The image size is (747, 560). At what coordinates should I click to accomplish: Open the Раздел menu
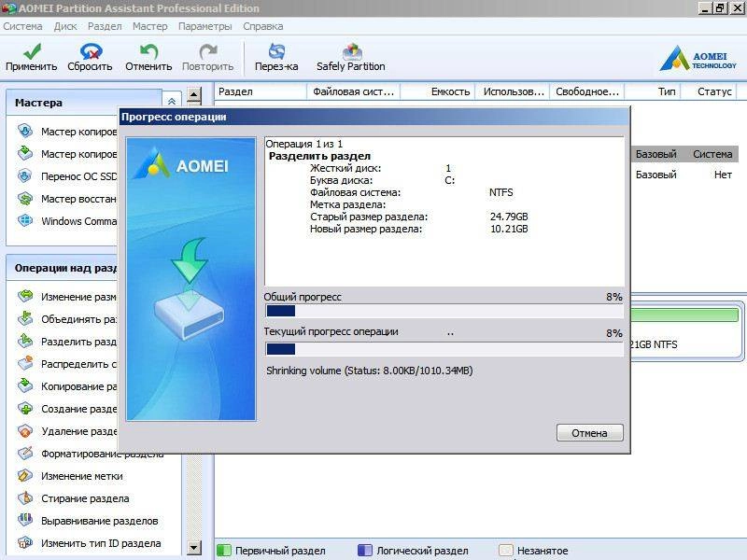tap(105, 26)
